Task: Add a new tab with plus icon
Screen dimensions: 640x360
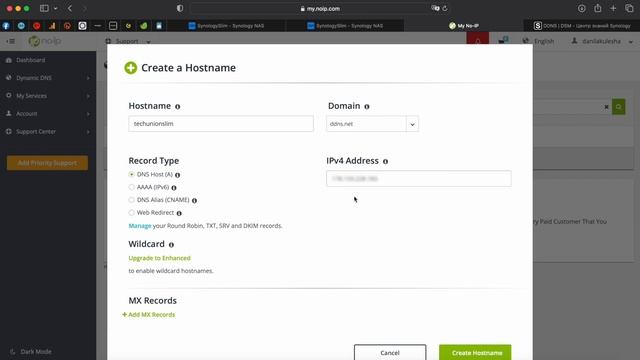Action: [613, 8]
